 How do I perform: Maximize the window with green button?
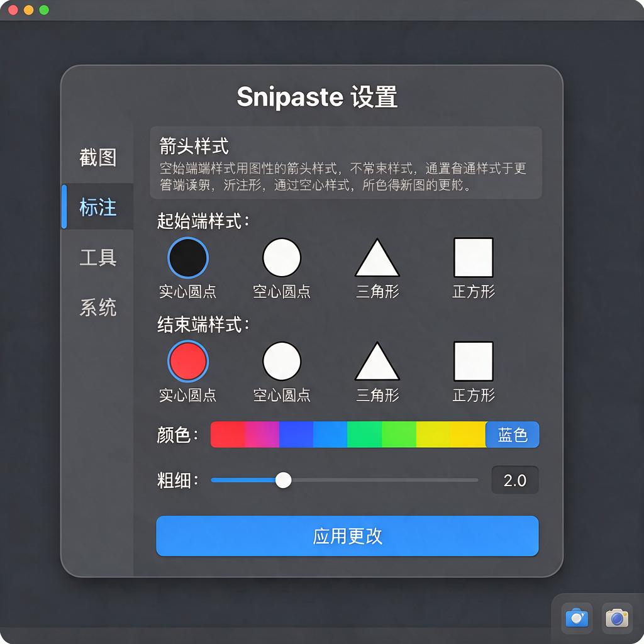tap(44, 10)
